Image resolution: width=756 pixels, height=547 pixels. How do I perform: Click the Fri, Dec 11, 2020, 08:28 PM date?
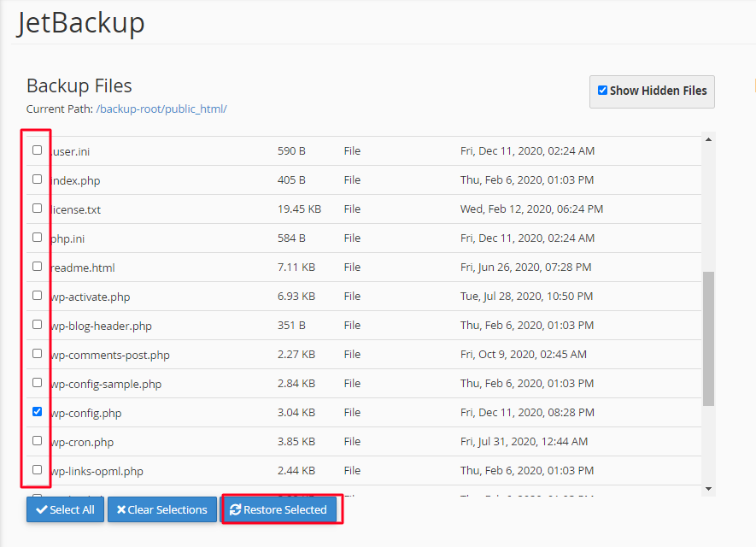pyautogui.click(x=527, y=413)
